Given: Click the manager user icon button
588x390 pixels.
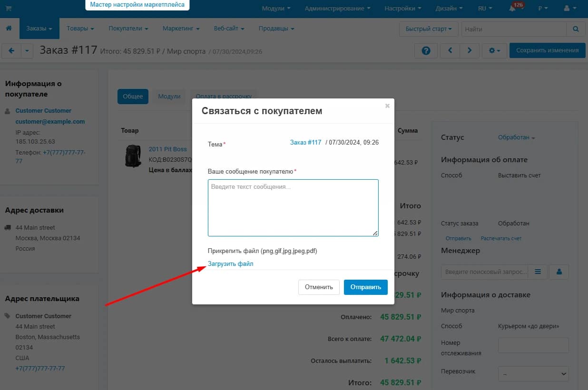Looking at the screenshot, I should pyautogui.click(x=559, y=272).
